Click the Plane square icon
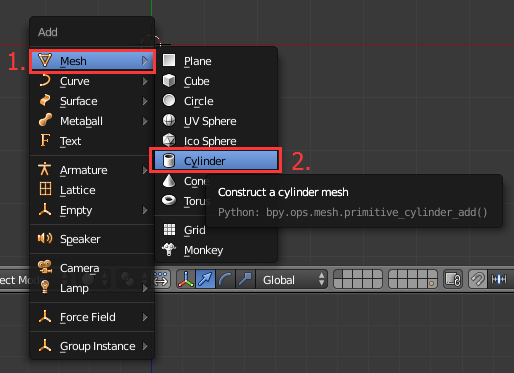This screenshot has width=514, height=373. tap(169, 60)
